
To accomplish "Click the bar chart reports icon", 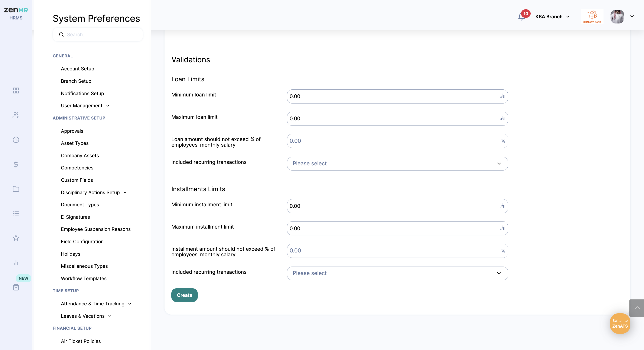I will pyautogui.click(x=16, y=263).
